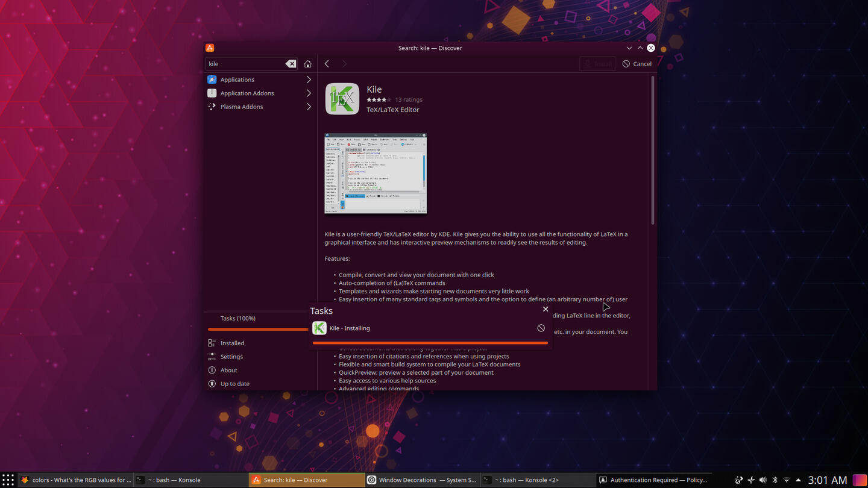Click the 'Up to date' update icon
The height and width of the screenshot is (488, 868).
click(212, 384)
